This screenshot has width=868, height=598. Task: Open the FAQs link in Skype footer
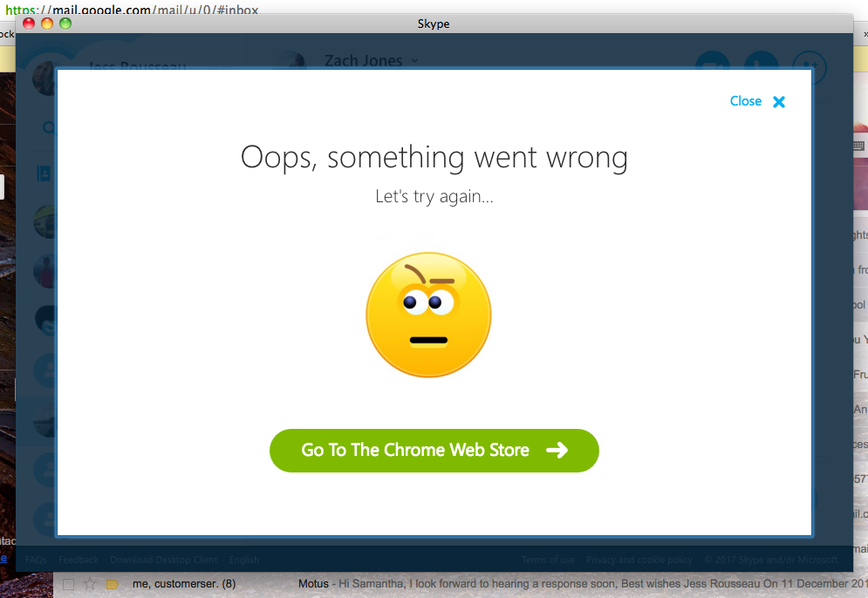click(x=36, y=560)
